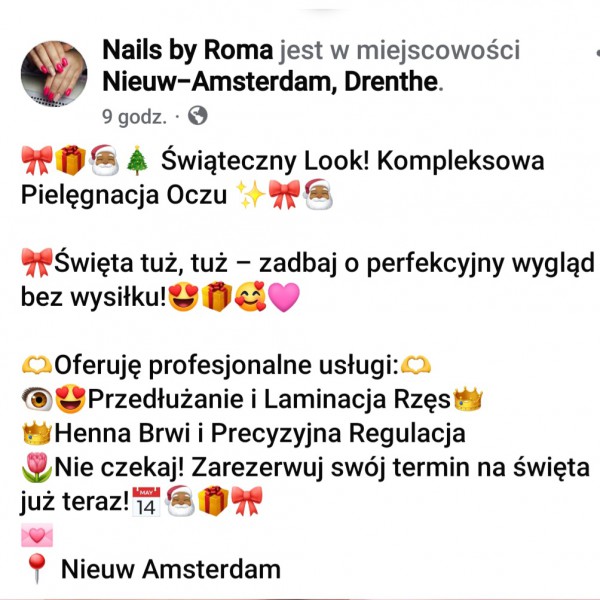Click the crown emoji after Laminacja Rzęs
Viewport: 600px width, 600px height.
point(468,399)
